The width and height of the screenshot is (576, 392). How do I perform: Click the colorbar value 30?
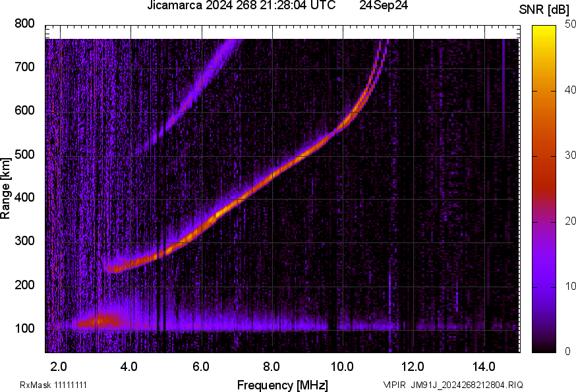pyautogui.click(x=570, y=155)
